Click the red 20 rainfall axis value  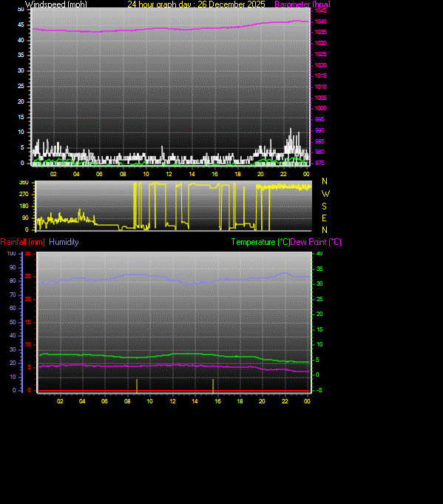pyautogui.click(x=28, y=299)
